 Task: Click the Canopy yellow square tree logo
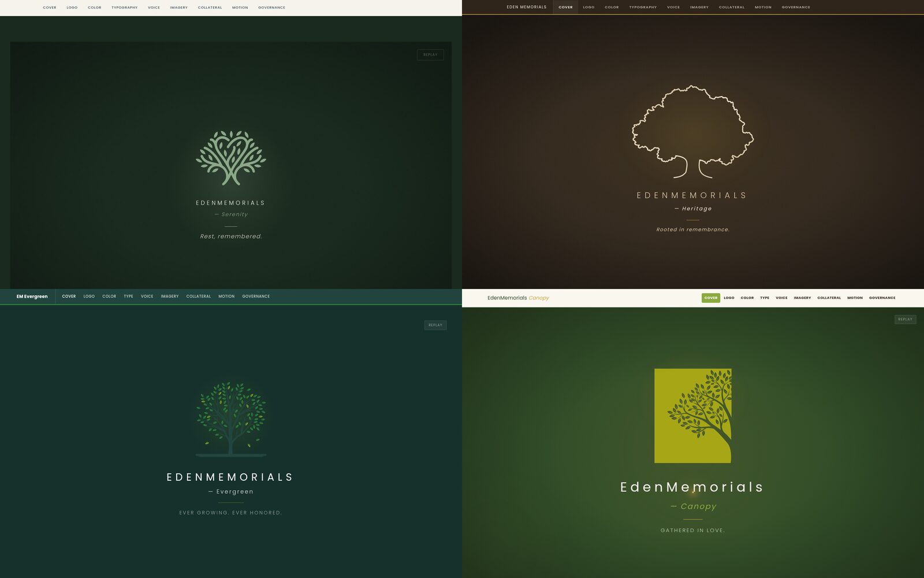point(693,416)
